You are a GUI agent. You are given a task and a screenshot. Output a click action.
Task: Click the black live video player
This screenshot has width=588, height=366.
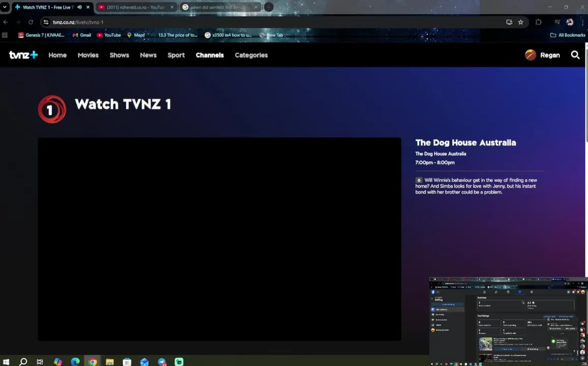(x=220, y=239)
